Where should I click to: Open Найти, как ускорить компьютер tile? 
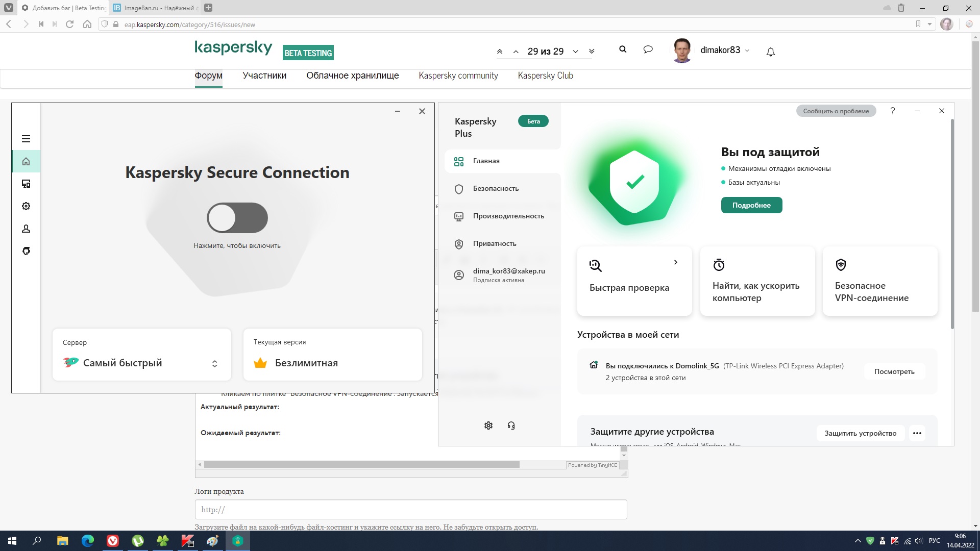[x=757, y=281]
